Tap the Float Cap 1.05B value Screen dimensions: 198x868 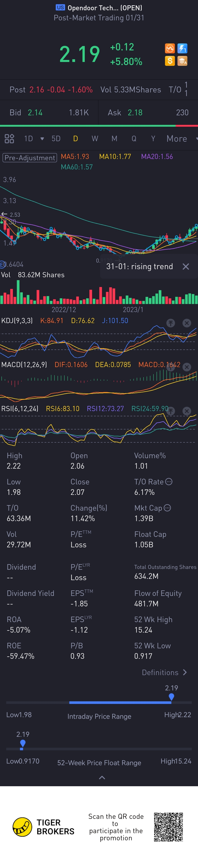click(144, 545)
